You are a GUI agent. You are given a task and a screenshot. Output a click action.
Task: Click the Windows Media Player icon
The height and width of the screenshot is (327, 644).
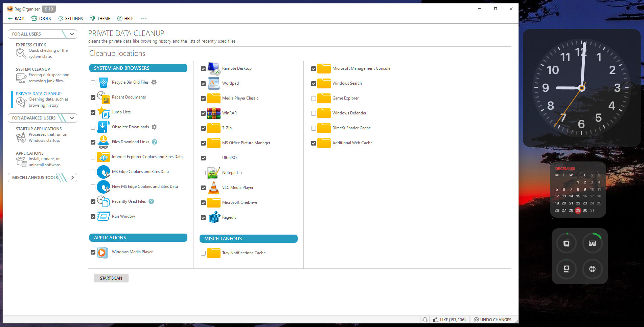point(102,253)
